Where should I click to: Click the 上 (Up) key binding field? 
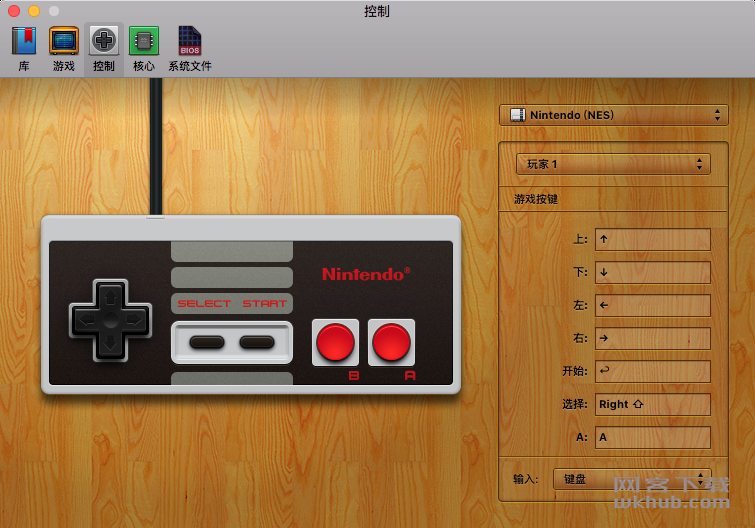point(652,239)
